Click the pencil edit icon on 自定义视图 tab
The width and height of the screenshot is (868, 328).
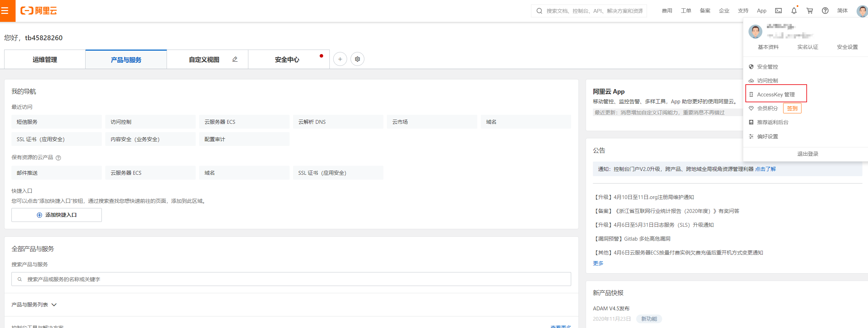click(x=235, y=59)
